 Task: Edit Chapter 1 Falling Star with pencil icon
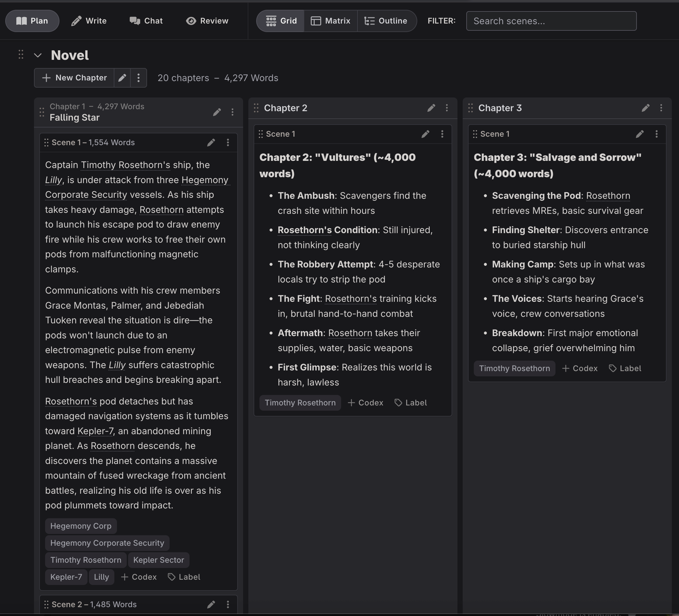(x=217, y=112)
